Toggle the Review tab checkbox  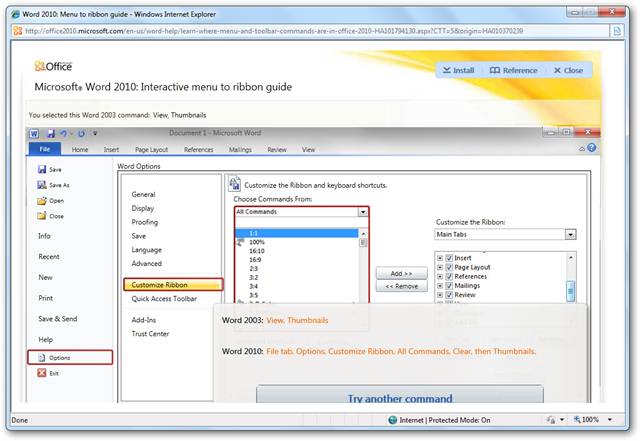(x=449, y=295)
